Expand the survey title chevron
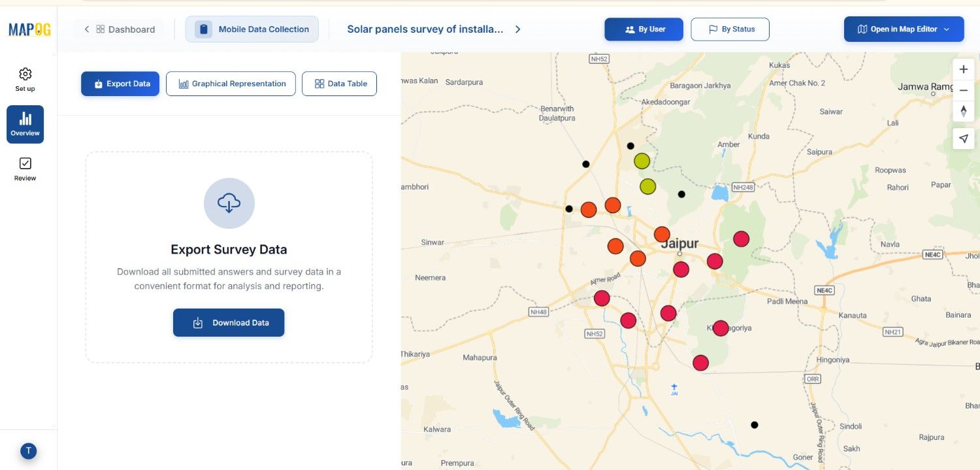 pyautogui.click(x=517, y=29)
